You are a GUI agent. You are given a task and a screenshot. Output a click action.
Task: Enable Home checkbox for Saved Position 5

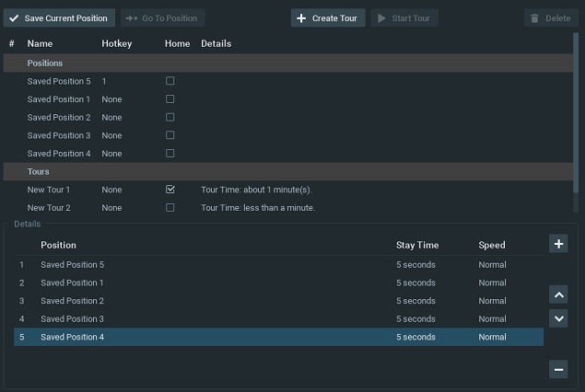coord(170,81)
